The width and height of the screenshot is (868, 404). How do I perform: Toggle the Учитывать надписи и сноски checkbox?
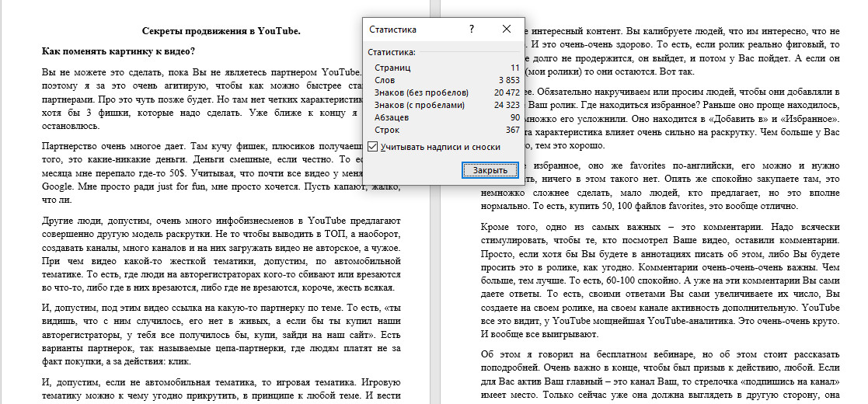pyautogui.click(x=373, y=147)
